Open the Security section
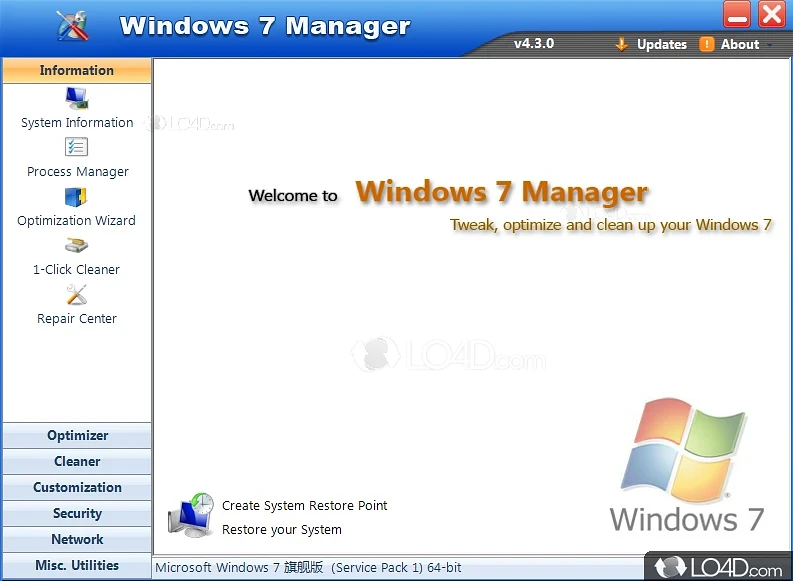793x581 pixels. [x=77, y=513]
